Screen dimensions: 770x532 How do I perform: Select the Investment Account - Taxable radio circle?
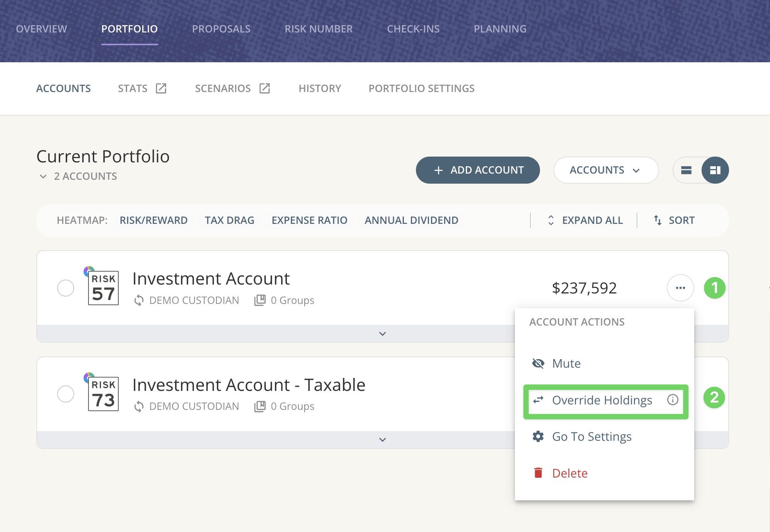pos(66,394)
